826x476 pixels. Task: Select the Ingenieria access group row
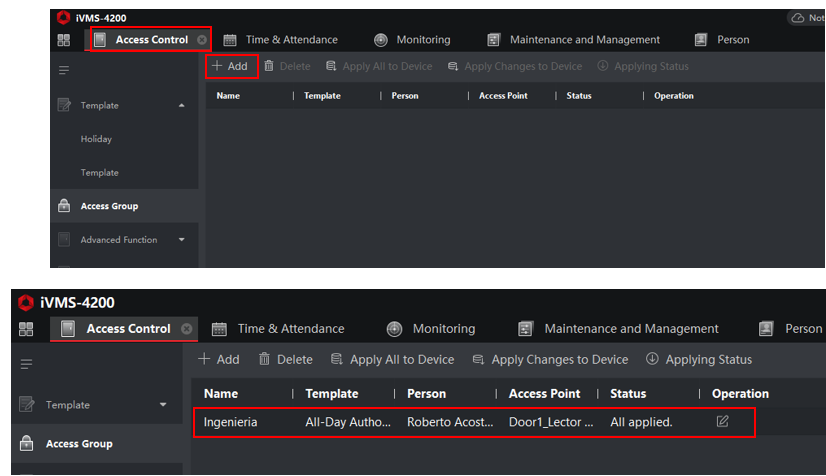[x=474, y=422]
